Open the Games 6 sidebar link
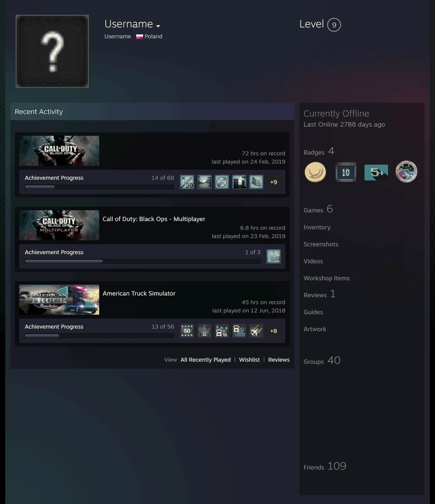The height and width of the screenshot is (504, 435). (318, 209)
